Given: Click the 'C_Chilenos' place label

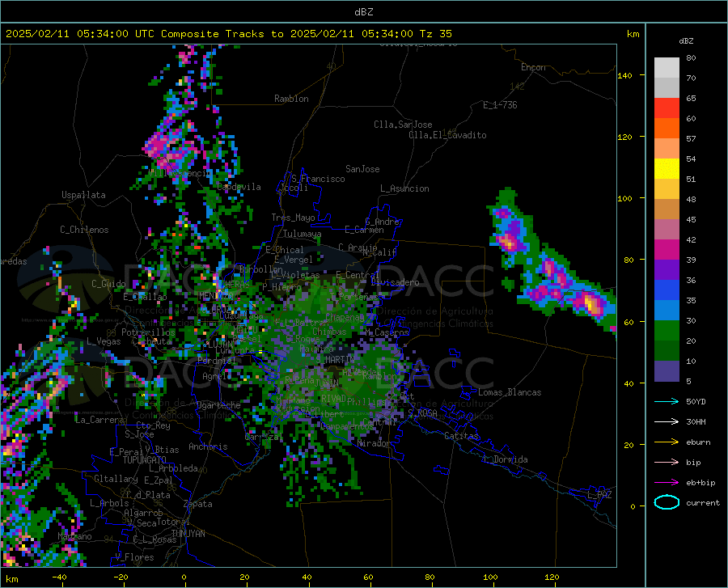Looking at the screenshot, I should coord(84,230).
